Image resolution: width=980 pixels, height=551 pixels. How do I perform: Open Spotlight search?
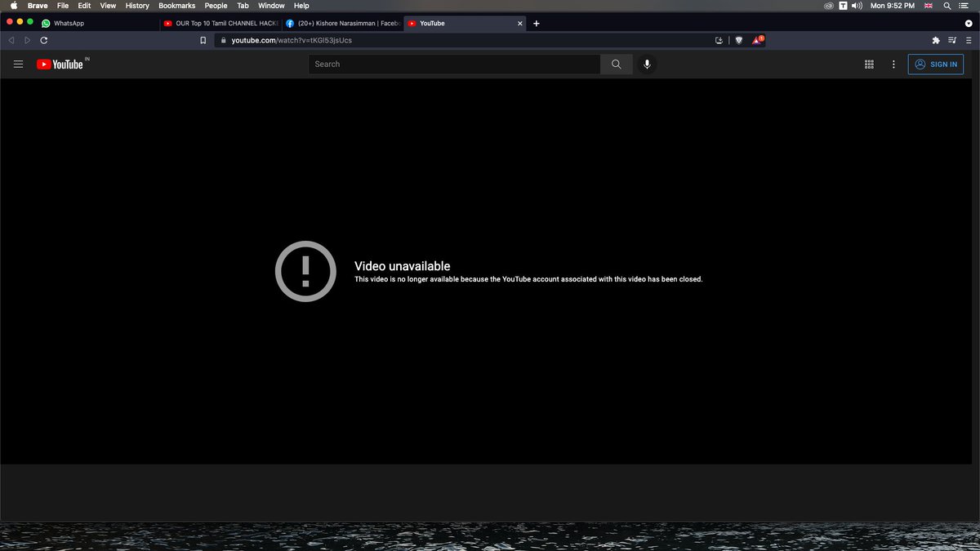(x=947, y=6)
